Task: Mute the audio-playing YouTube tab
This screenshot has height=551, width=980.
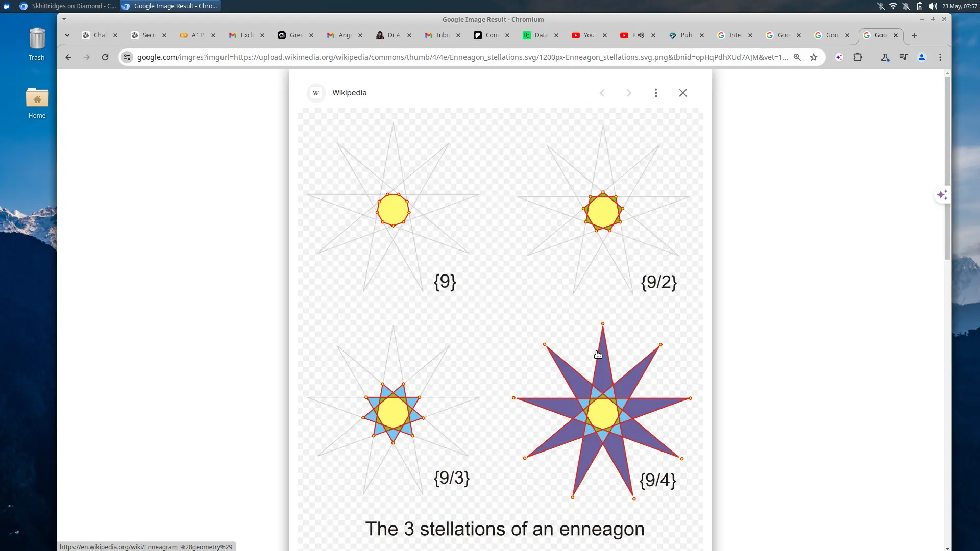Action: [x=641, y=35]
